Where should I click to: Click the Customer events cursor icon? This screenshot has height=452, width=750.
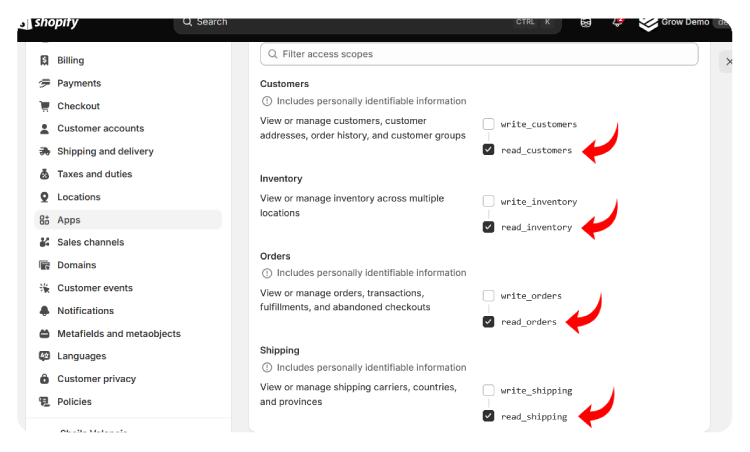point(44,288)
